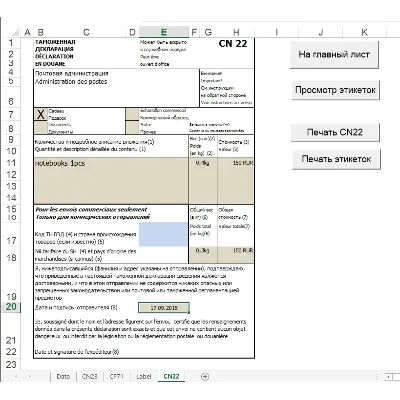Add a new sheet with plus icon
Screen dimensions: 400x400
[x=205, y=377]
